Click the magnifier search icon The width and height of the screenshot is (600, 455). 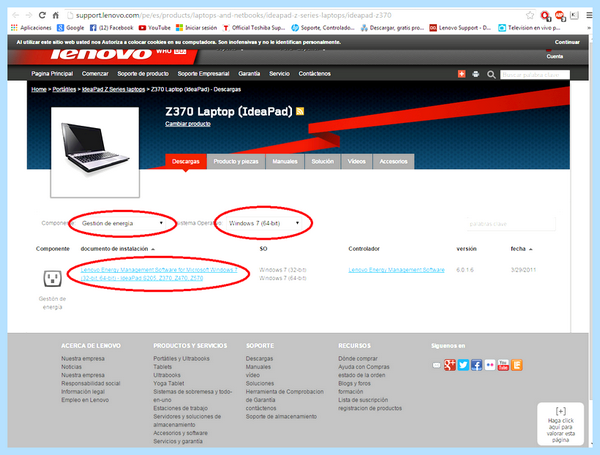(x=491, y=74)
